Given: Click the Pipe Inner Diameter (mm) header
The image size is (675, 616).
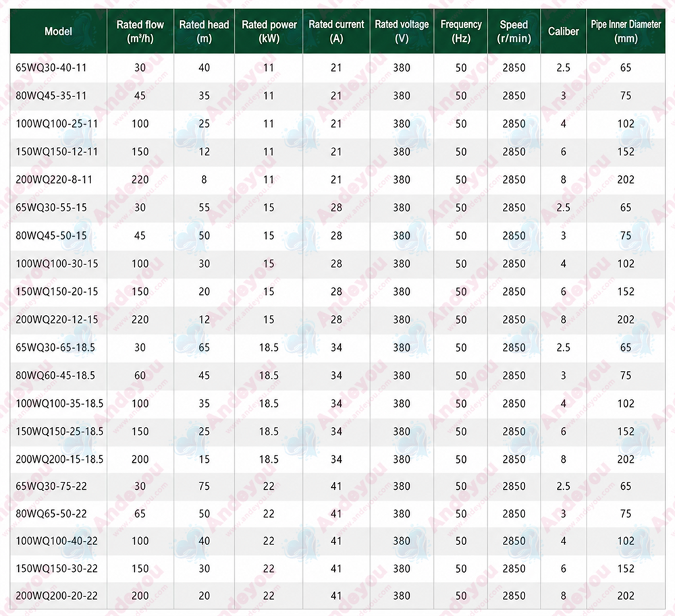Looking at the screenshot, I should tap(626, 32).
